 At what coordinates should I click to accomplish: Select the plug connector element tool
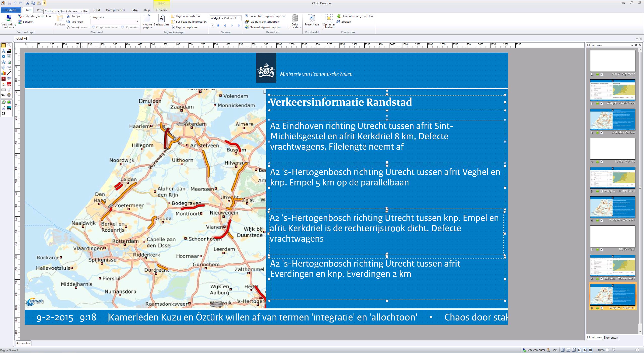coord(9,95)
